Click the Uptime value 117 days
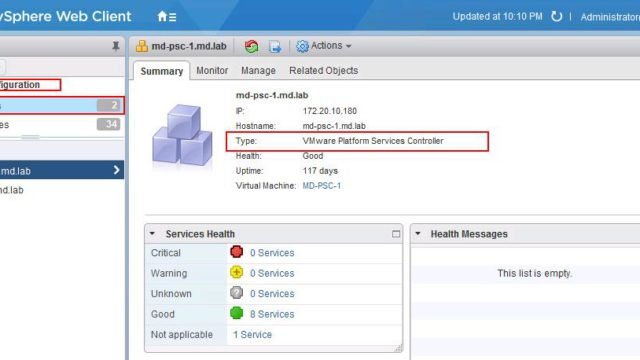Screen dimensions: 640x360 pyautogui.click(x=320, y=171)
